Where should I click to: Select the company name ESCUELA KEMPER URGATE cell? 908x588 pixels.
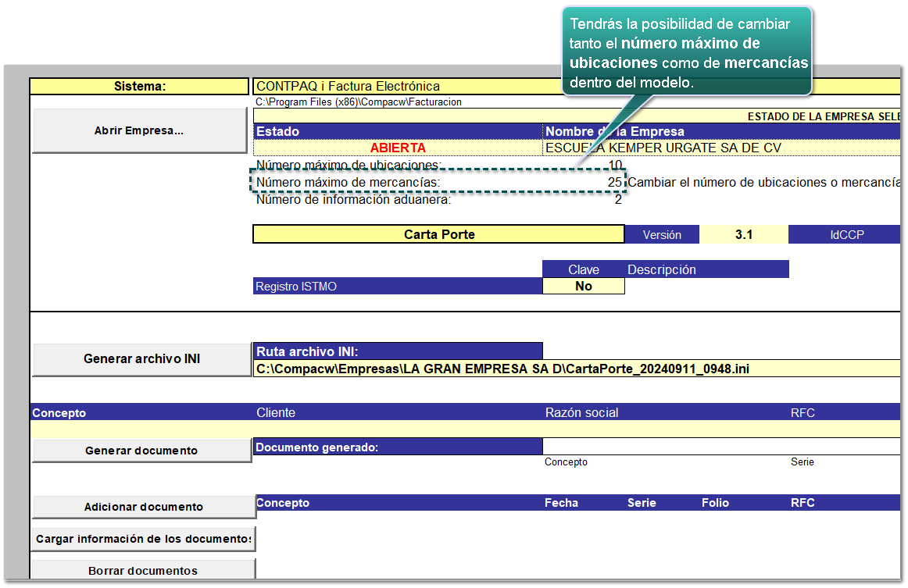tap(721, 148)
